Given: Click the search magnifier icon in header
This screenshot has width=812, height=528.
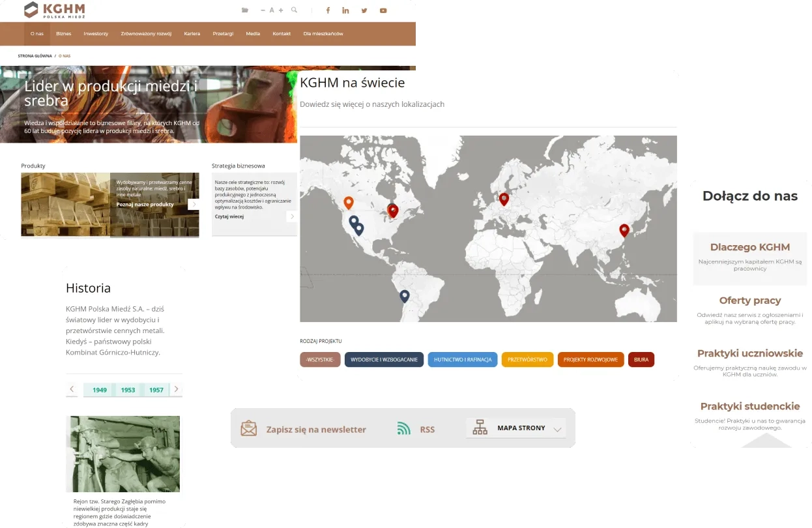Looking at the screenshot, I should [294, 10].
